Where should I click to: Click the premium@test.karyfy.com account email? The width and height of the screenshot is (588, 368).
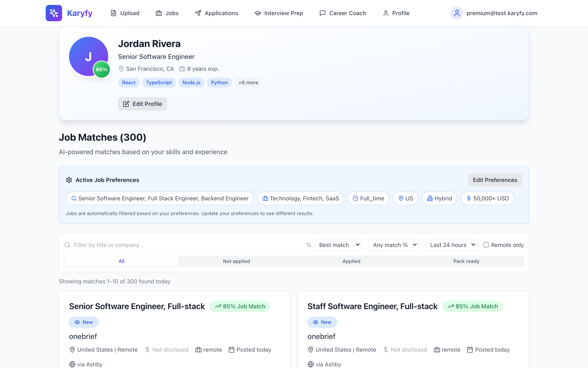(502, 13)
